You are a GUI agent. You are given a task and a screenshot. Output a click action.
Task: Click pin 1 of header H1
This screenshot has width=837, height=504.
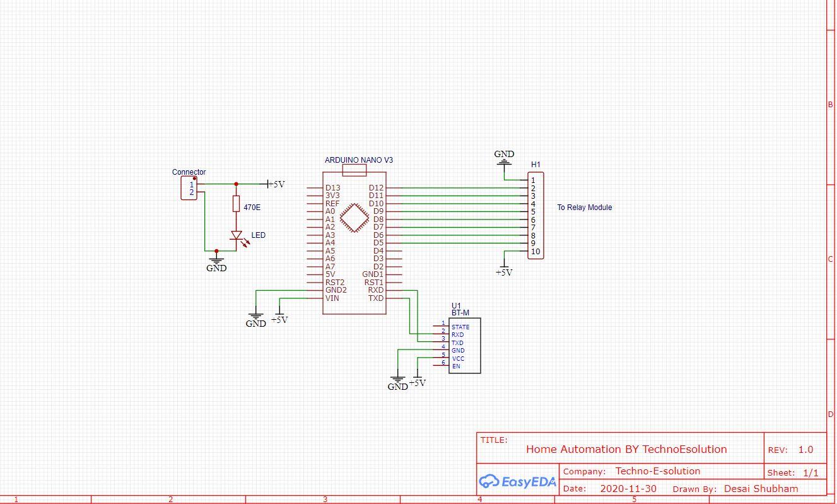click(x=533, y=180)
